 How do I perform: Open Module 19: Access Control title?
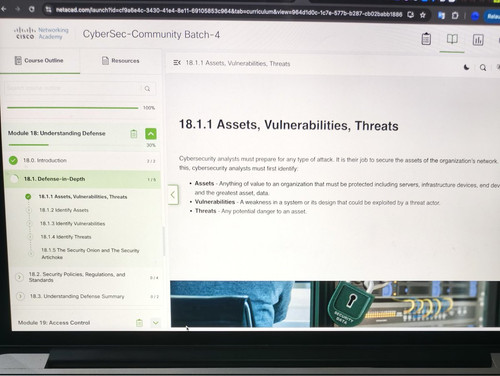click(x=54, y=323)
